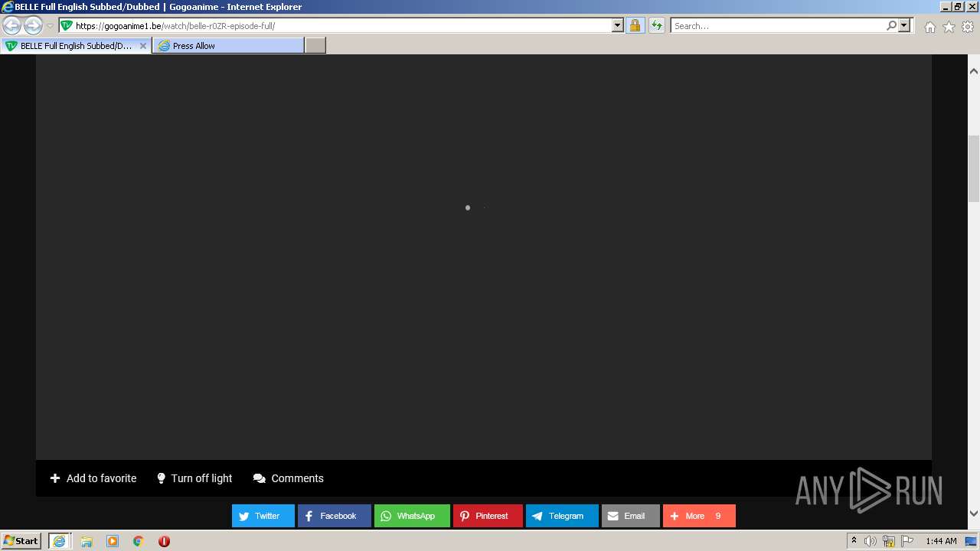
Task: Switch to the Press Allow tab
Action: [228, 46]
